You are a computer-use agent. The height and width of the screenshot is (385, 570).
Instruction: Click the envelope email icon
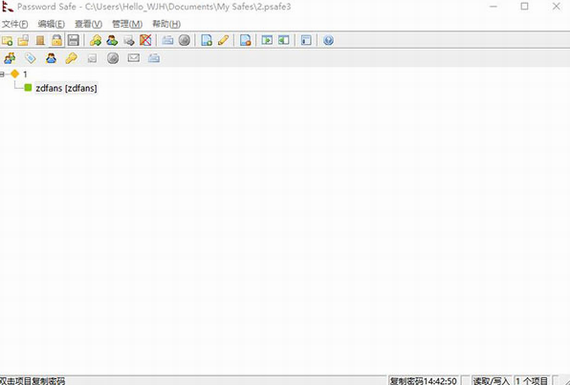tap(133, 58)
